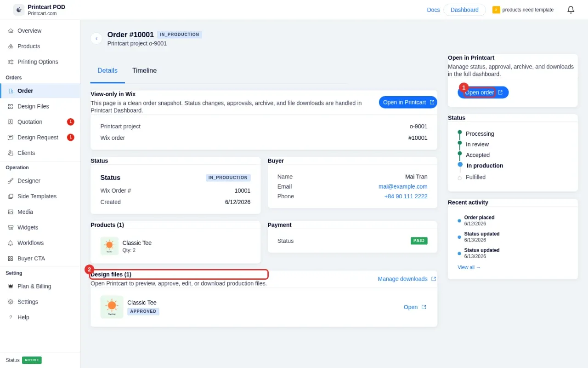588x368 pixels.
Task: Click the Printcart POD logo icon
Action: 19,10
